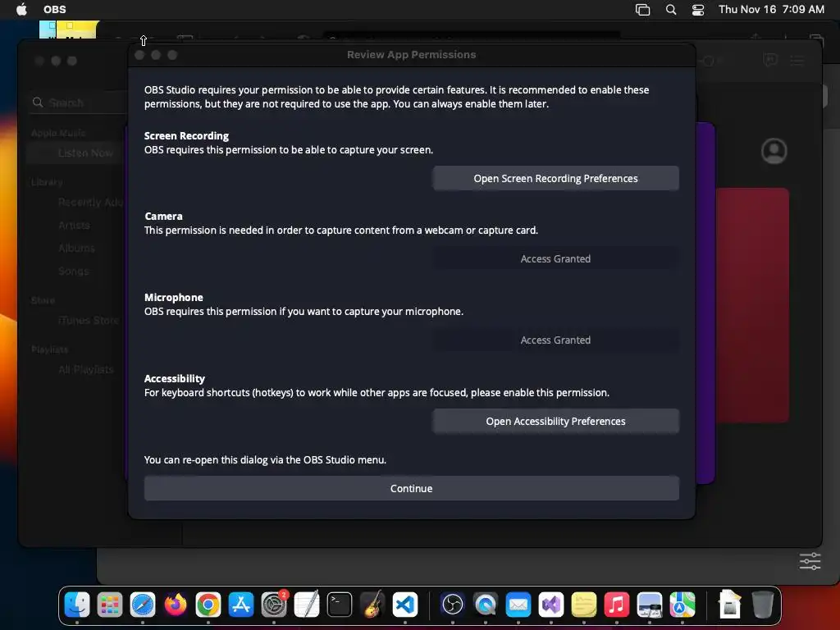Image resolution: width=840 pixels, height=630 pixels.
Task: Open Accessibility Preferences
Action: [555, 421]
